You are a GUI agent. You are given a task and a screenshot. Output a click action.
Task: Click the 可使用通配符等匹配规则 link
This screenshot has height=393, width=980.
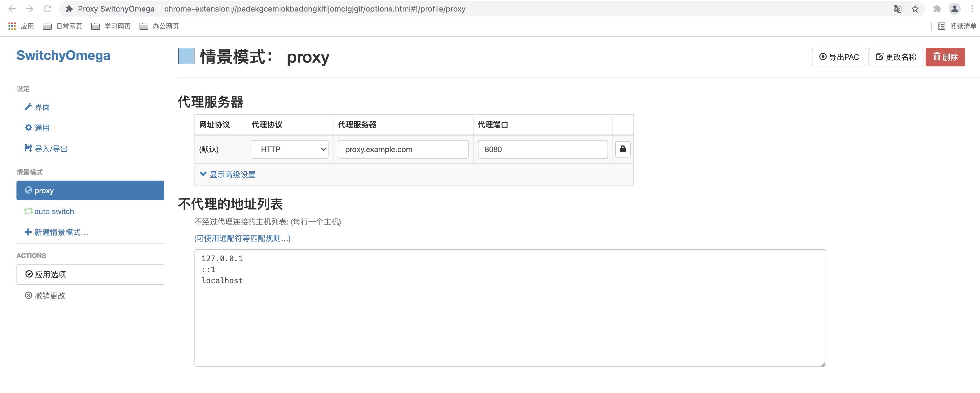(242, 238)
